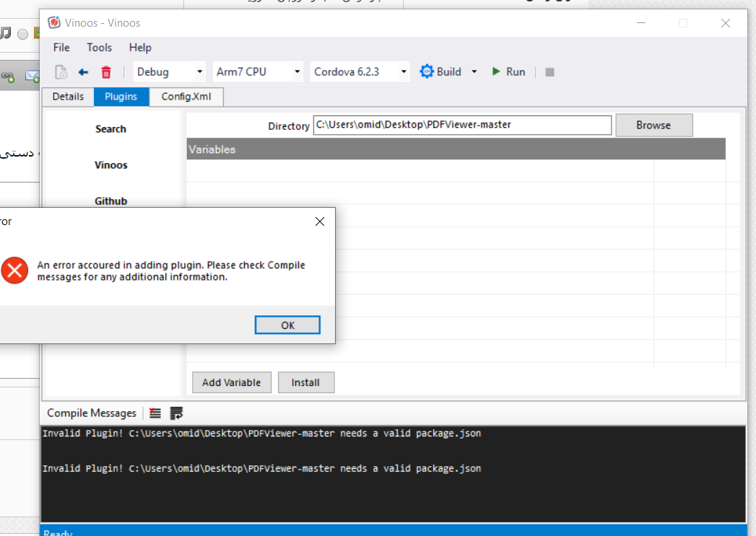Switch to the Config.Xml tab
The width and height of the screenshot is (756, 536).
pyautogui.click(x=186, y=97)
